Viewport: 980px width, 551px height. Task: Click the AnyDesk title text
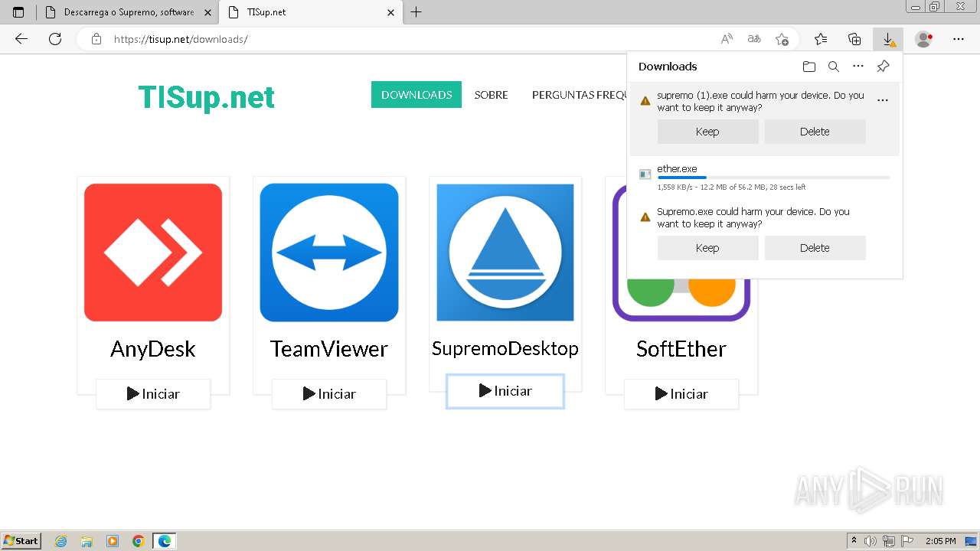coord(153,349)
